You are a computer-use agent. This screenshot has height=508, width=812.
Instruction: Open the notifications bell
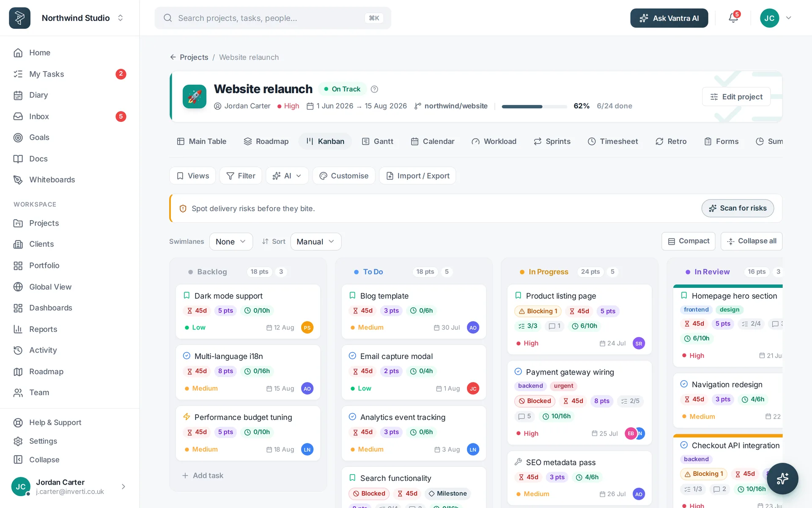733,18
